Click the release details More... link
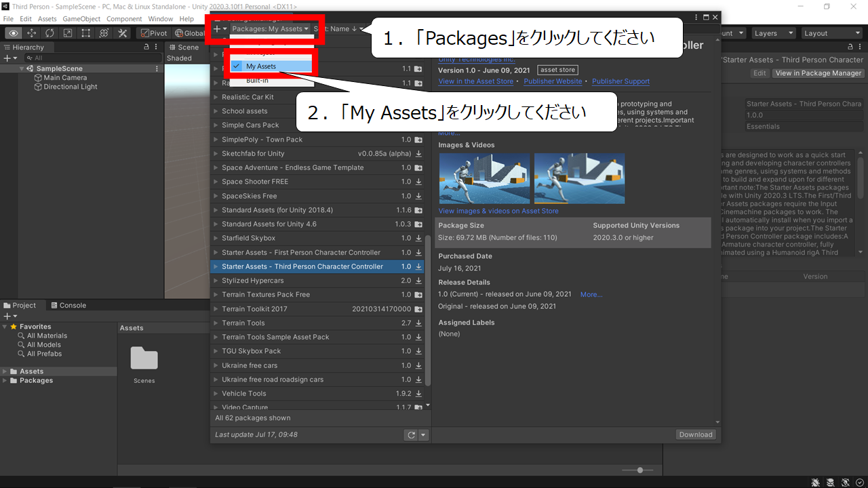This screenshot has height=488, width=868. click(x=591, y=295)
